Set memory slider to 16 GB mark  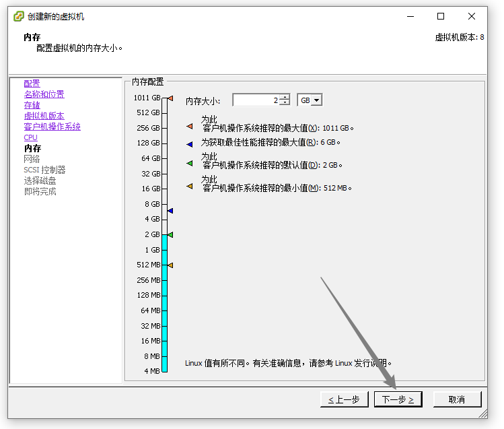pyautogui.click(x=164, y=189)
